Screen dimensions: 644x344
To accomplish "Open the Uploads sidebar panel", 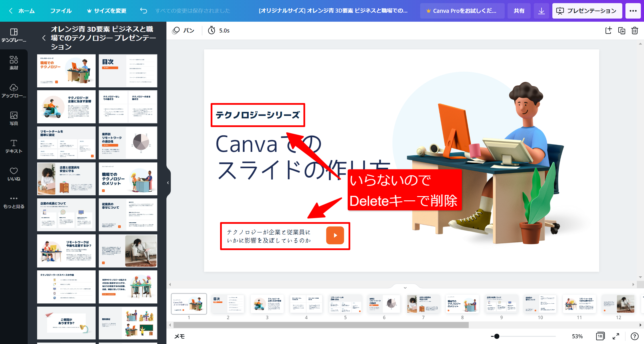I will pos(14,91).
